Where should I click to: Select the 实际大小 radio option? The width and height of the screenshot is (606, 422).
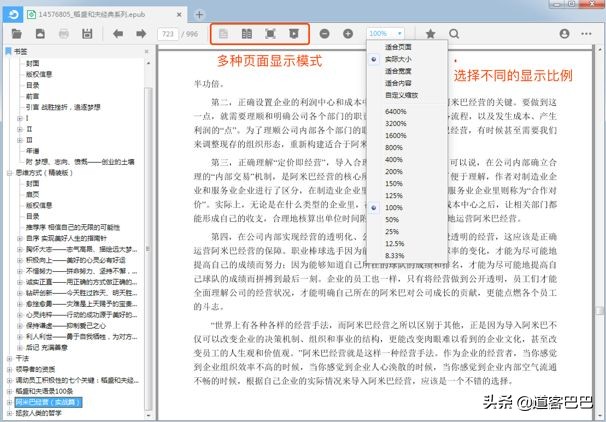click(x=374, y=59)
